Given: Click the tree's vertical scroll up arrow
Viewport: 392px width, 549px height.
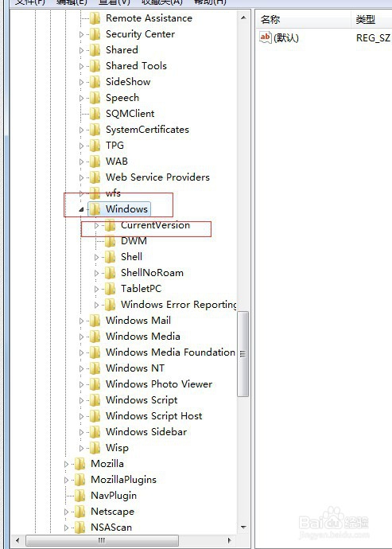Looking at the screenshot, I should point(243,18).
